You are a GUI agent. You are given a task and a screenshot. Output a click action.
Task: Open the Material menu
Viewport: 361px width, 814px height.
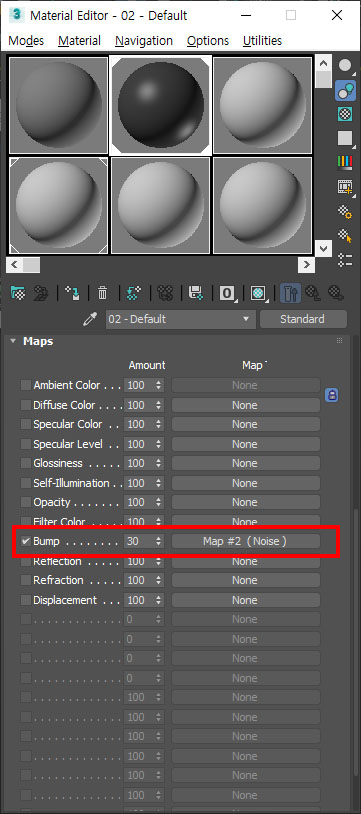79,40
